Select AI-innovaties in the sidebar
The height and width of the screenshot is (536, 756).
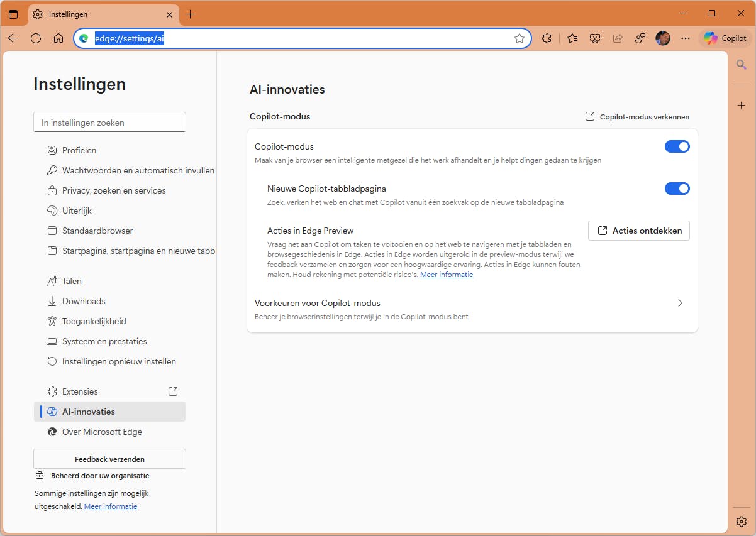(x=109, y=412)
